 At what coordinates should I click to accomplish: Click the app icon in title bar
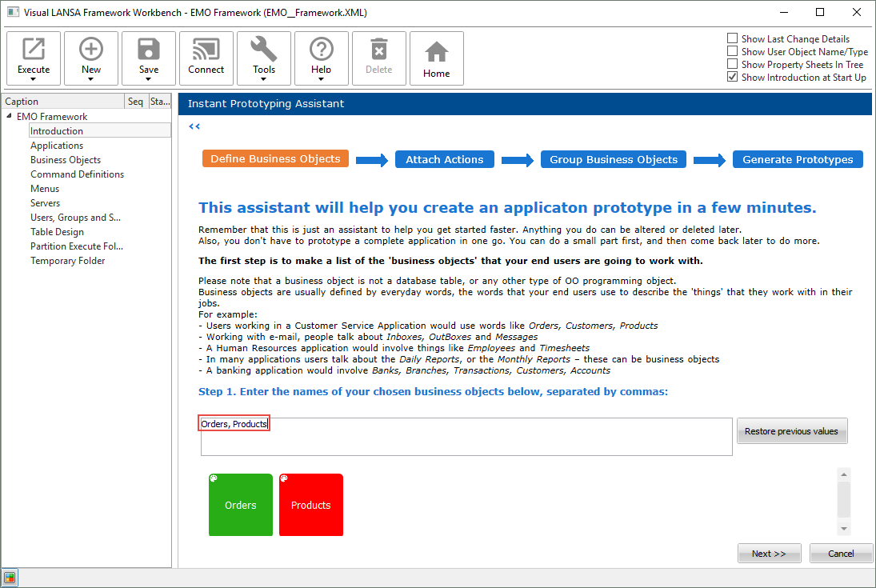click(13, 12)
